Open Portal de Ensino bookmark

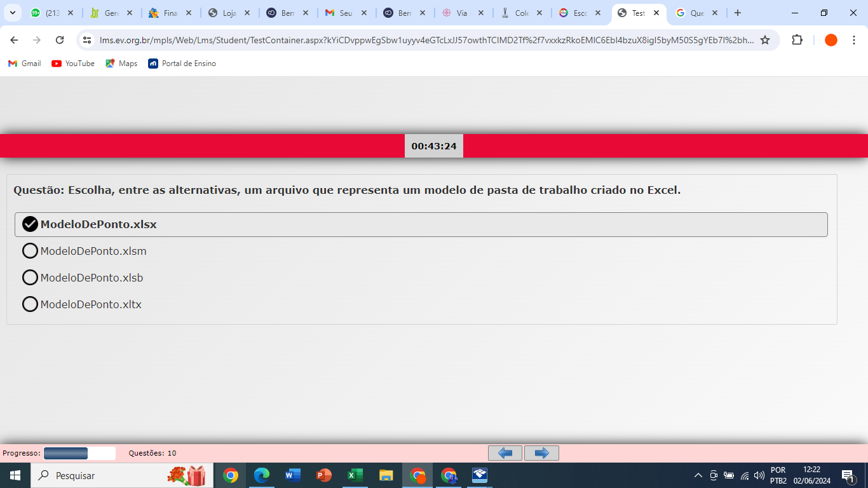point(182,64)
